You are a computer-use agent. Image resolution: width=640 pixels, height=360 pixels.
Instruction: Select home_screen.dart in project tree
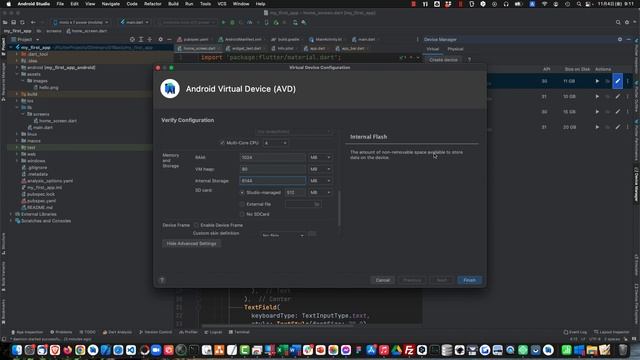[x=55, y=121]
